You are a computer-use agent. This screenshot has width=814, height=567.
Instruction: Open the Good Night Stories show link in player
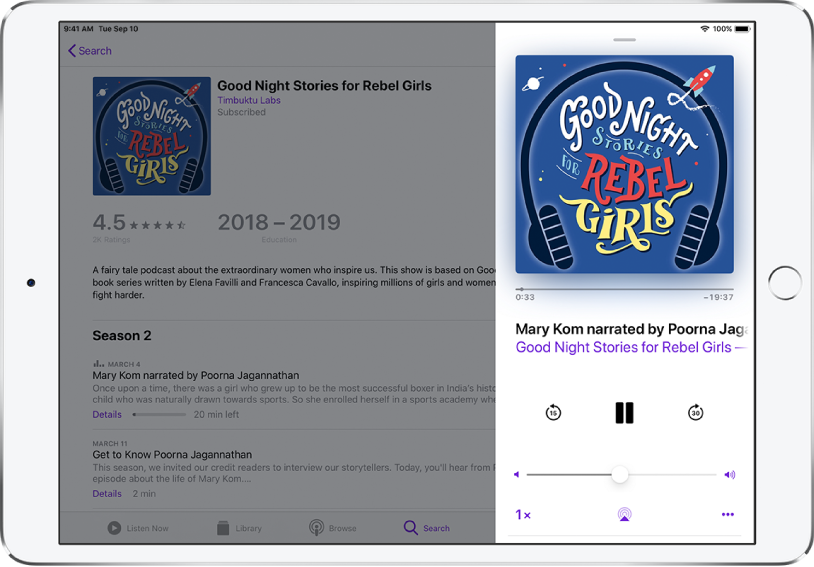(630, 347)
